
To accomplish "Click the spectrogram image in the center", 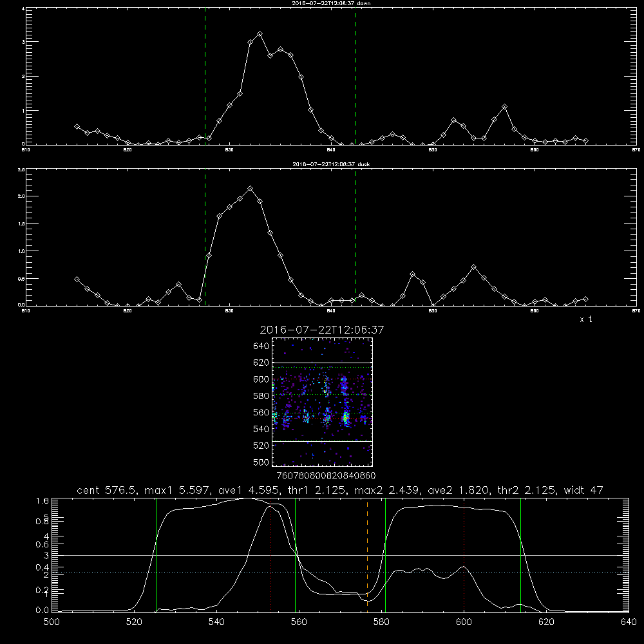I will [322, 402].
